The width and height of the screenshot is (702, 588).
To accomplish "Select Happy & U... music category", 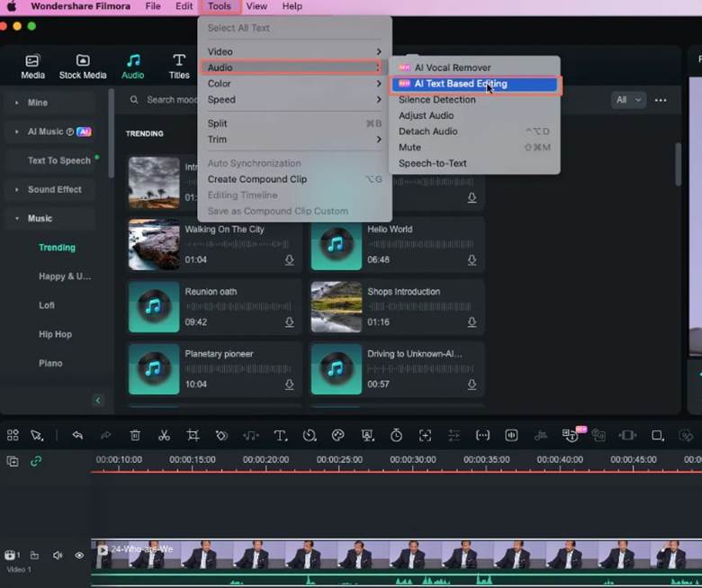I will (65, 276).
